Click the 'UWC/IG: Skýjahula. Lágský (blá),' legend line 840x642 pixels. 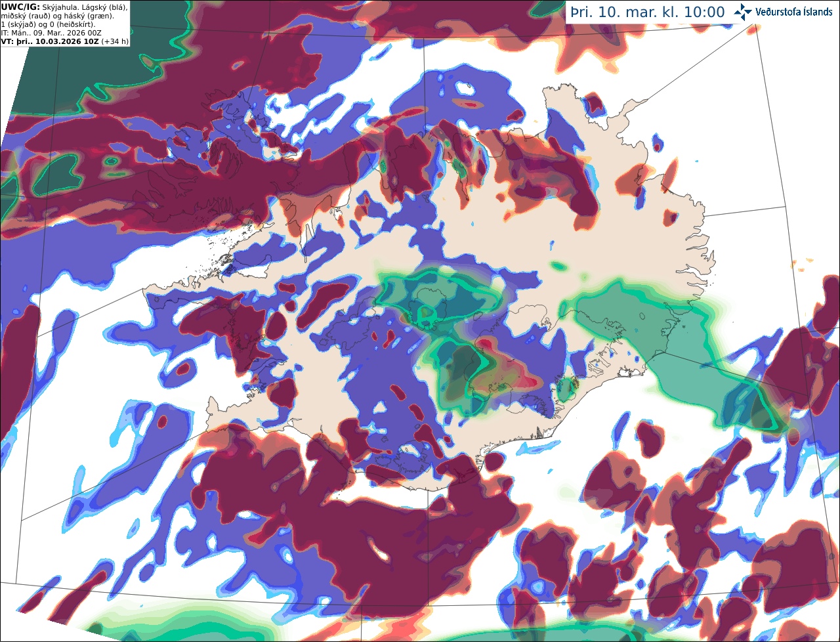point(64,7)
